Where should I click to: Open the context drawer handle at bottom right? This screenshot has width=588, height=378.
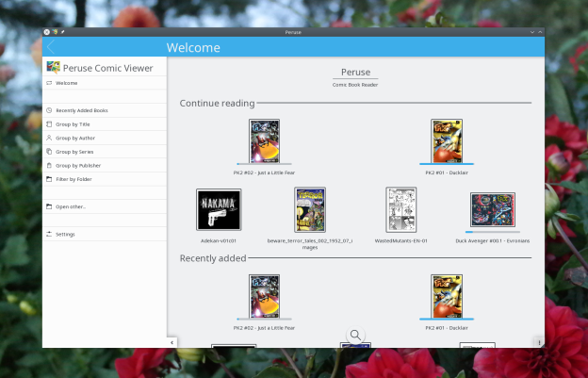click(x=539, y=342)
